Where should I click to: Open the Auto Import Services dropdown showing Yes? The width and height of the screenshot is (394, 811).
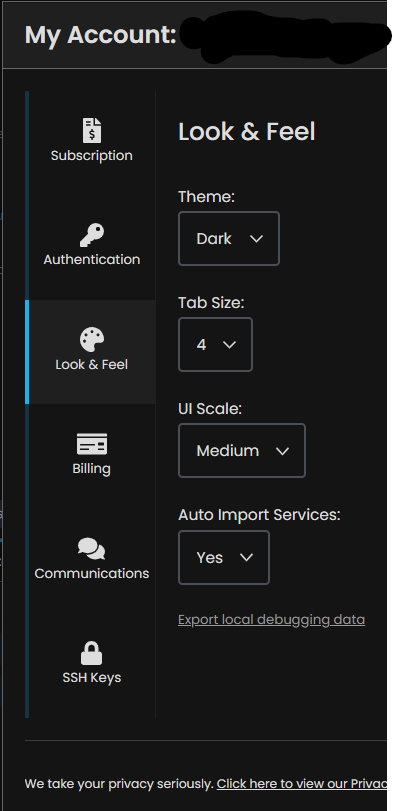[x=224, y=558]
